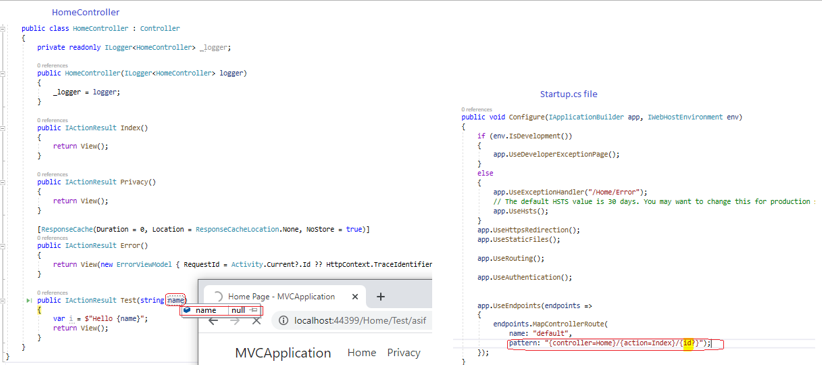822x365 pixels.
Task: Click the name: "default" argument line
Action: [539, 334]
